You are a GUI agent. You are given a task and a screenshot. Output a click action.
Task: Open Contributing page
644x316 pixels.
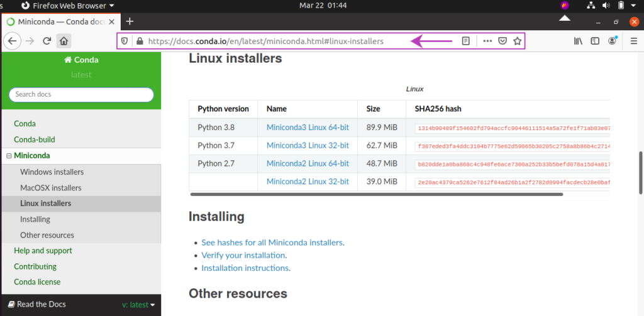[x=35, y=266]
